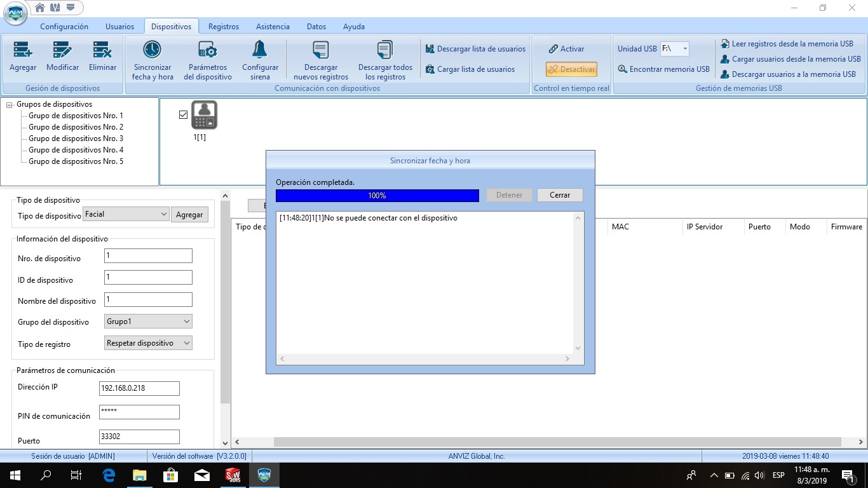Click the Firmware column header

click(846, 227)
